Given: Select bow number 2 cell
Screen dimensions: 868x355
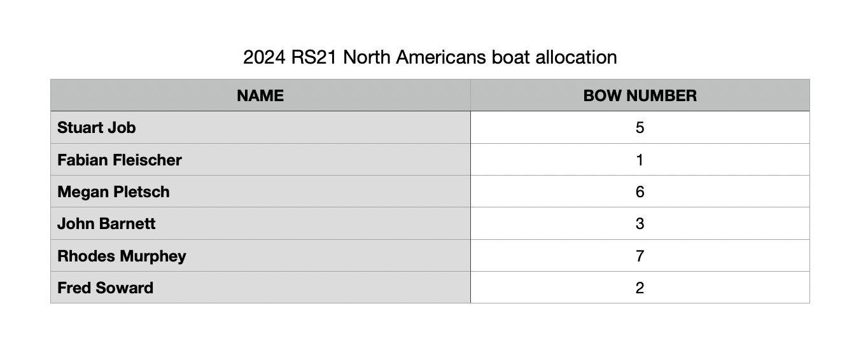Looking at the screenshot, I should pyautogui.click(x=640, y=288).
